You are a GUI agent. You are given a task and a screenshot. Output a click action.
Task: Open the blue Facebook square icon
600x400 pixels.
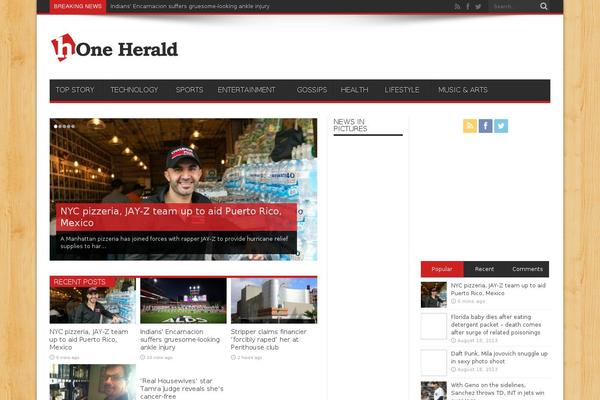coord(485,126)
